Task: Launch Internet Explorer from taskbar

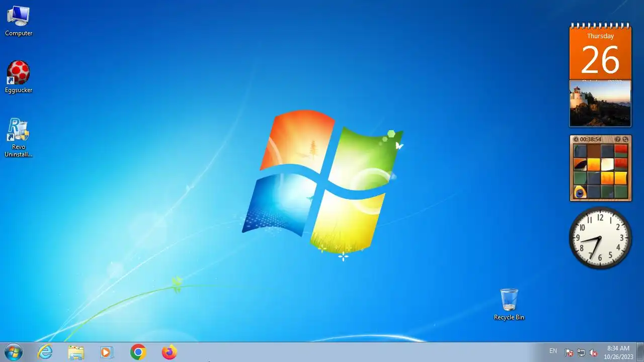Action: pos(45,352)
